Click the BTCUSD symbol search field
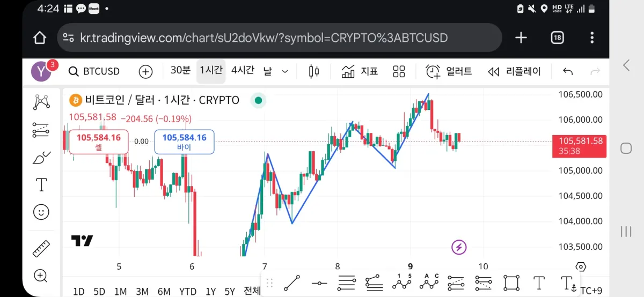The width and height of the screenshot is (644, 297). (94, 71)
